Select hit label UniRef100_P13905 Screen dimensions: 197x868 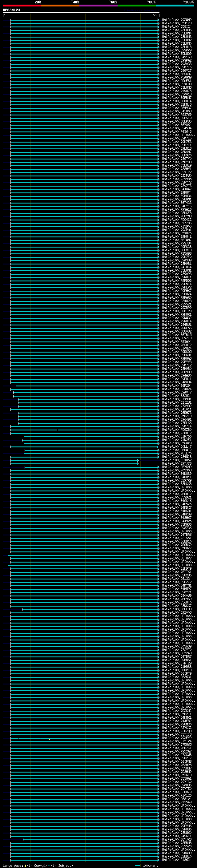(x=177, y=226)
